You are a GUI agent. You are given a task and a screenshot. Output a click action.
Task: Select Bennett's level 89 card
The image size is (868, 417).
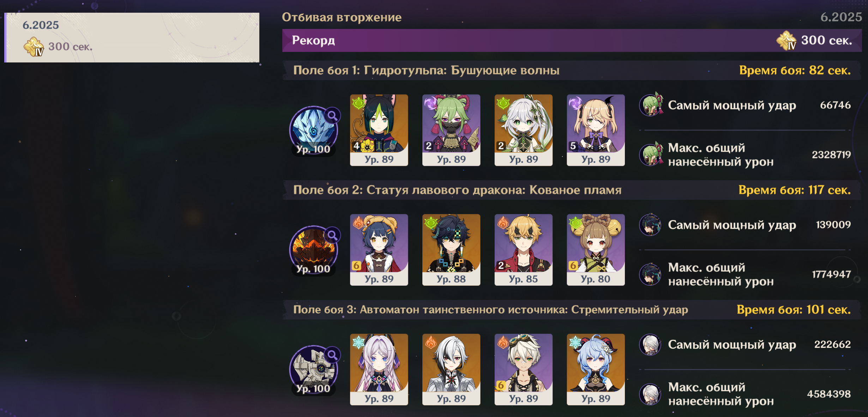point(524,369)
